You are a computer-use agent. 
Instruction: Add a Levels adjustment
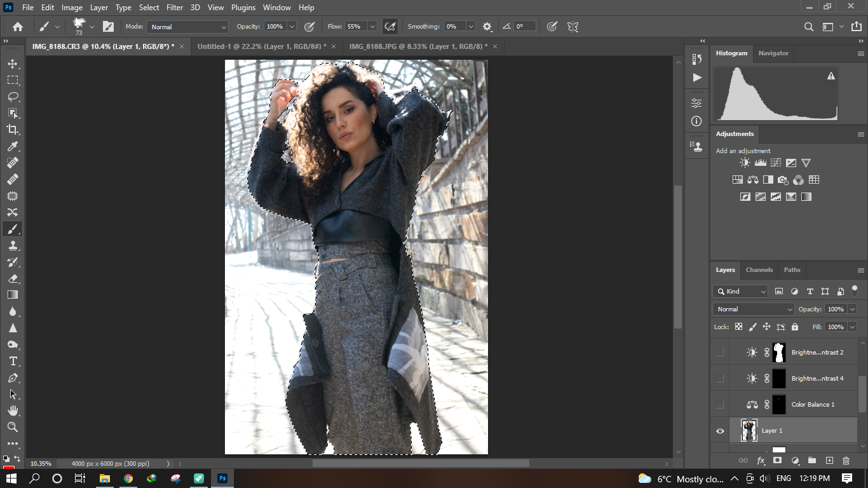[x=760, y=163]
